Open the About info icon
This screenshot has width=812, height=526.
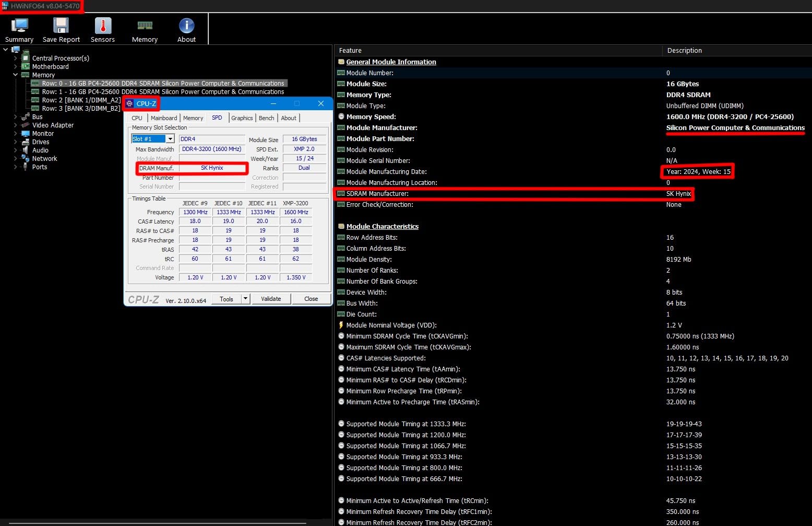coord(186,30)
